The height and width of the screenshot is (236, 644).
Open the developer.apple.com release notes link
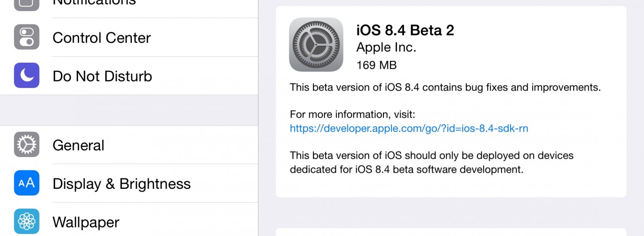click(409, 128)
